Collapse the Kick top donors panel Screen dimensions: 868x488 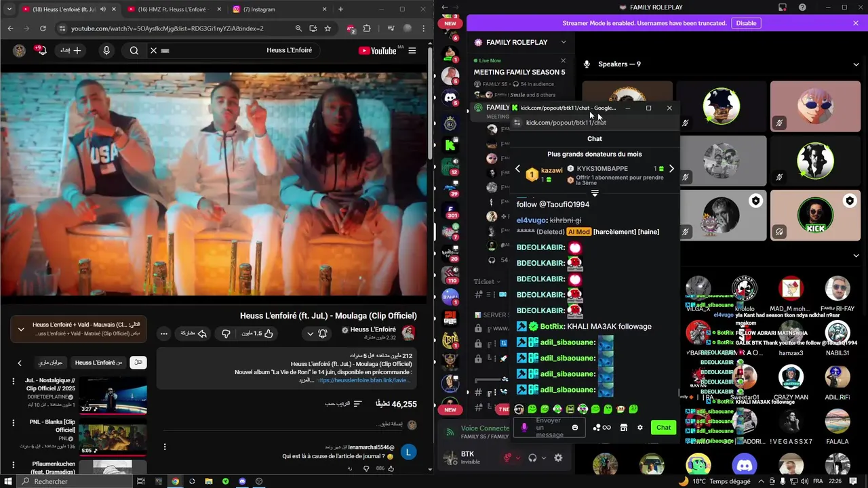pos(595,193)
